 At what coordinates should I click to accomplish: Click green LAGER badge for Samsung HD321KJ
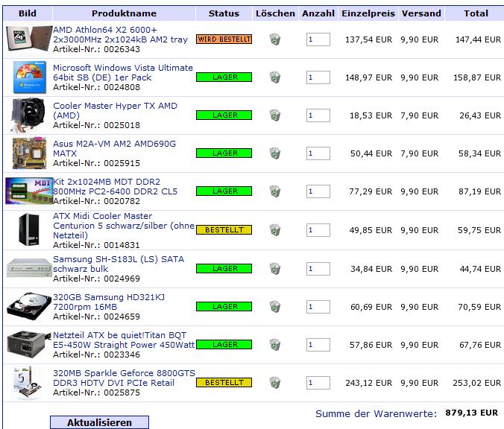tap(224, 306)
